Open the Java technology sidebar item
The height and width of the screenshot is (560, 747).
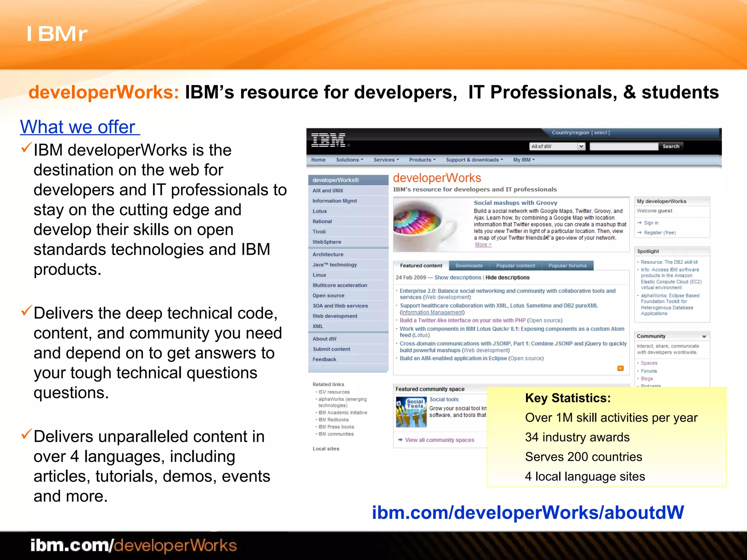pyautogui.click(x=334, y=265)
